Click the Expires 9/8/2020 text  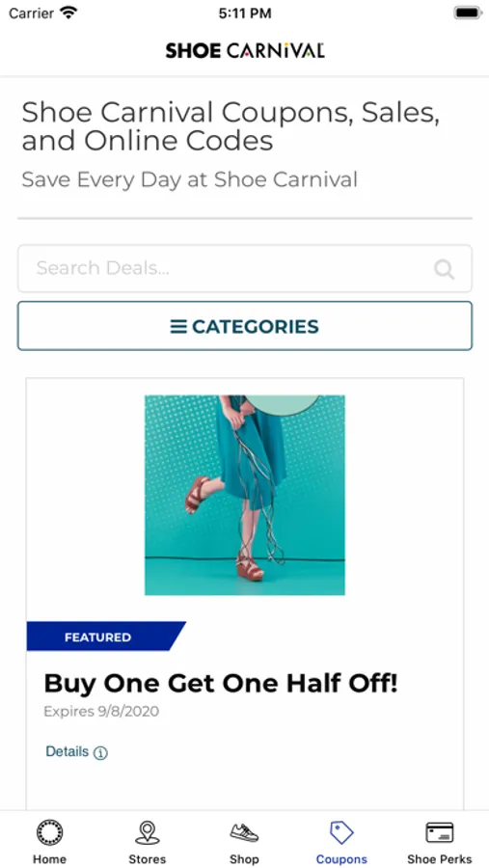click(x=101, y=712)
